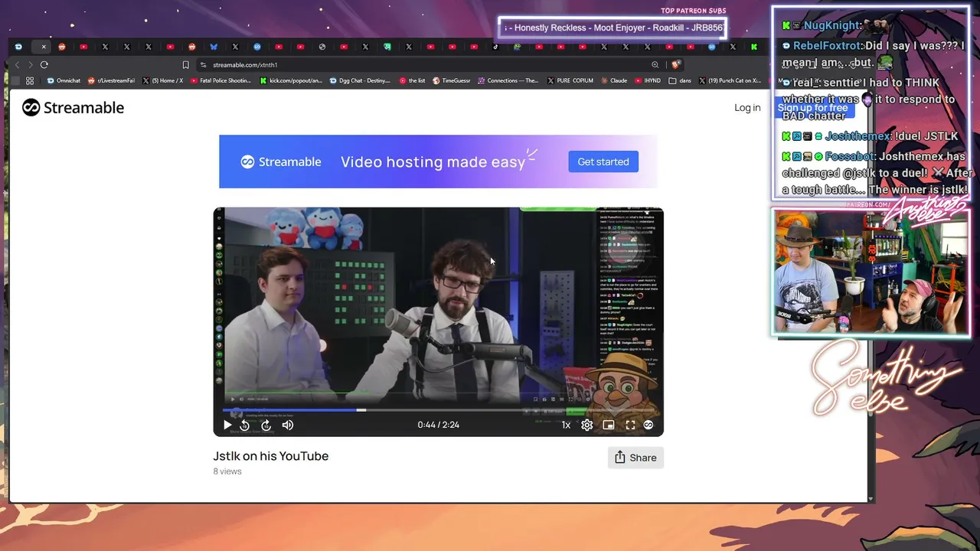
Task: Open the '(5) Home / X' bookmark
Action: click(162, 80)
